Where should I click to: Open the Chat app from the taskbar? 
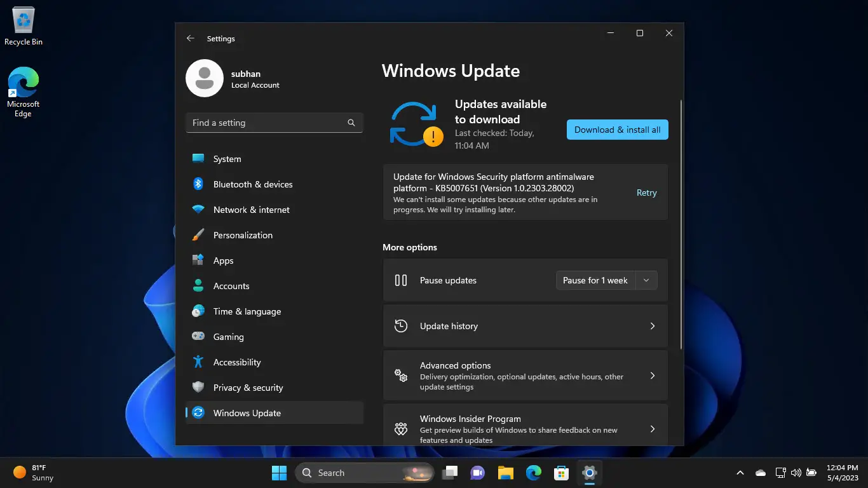click(478, 473)
